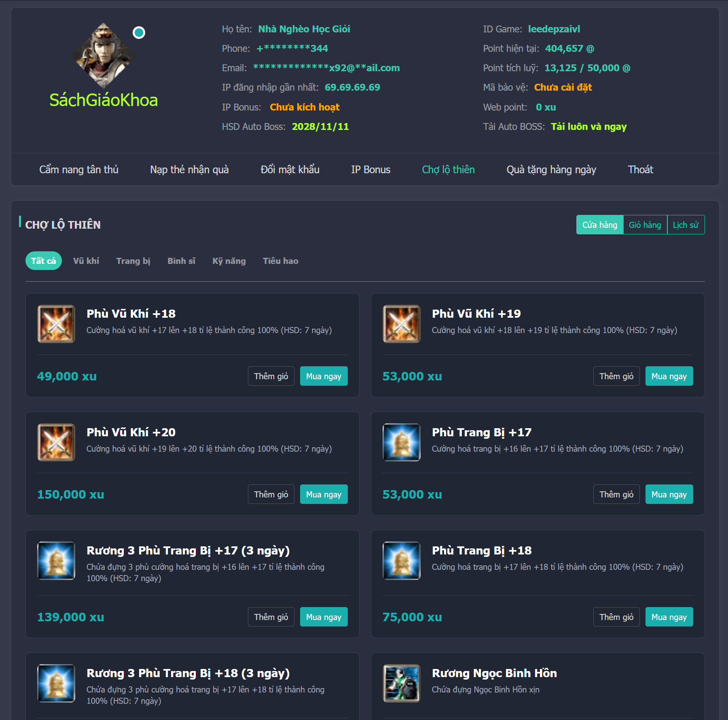Add Phù Trang Bị +18 to cart
The width and height of the screenshot is (728, 720).
[x=616, y=617]
